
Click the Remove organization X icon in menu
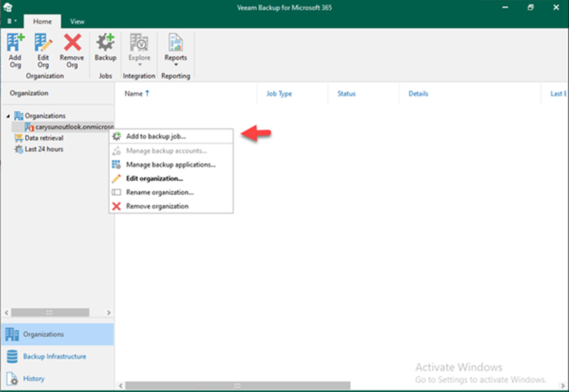click(116, 206)
